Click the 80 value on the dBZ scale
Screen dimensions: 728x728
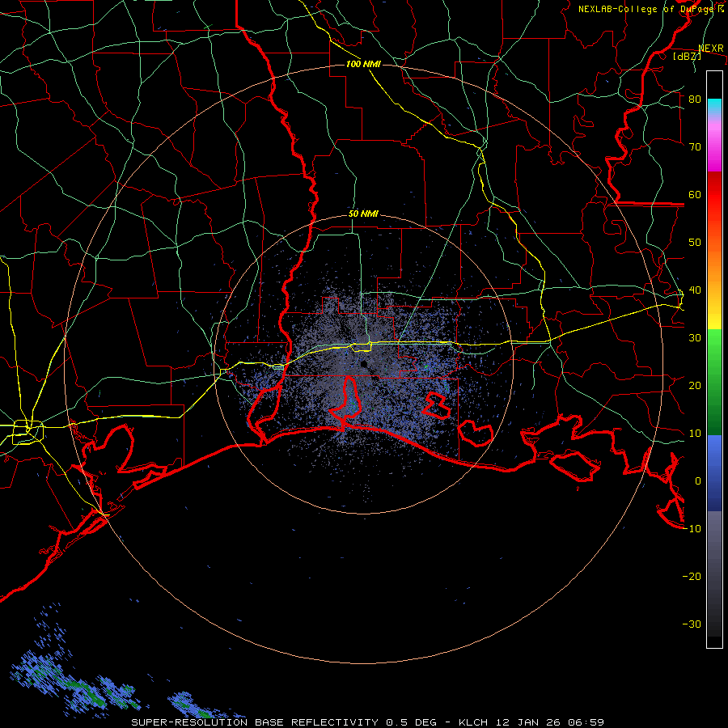[x=695, y=99]
